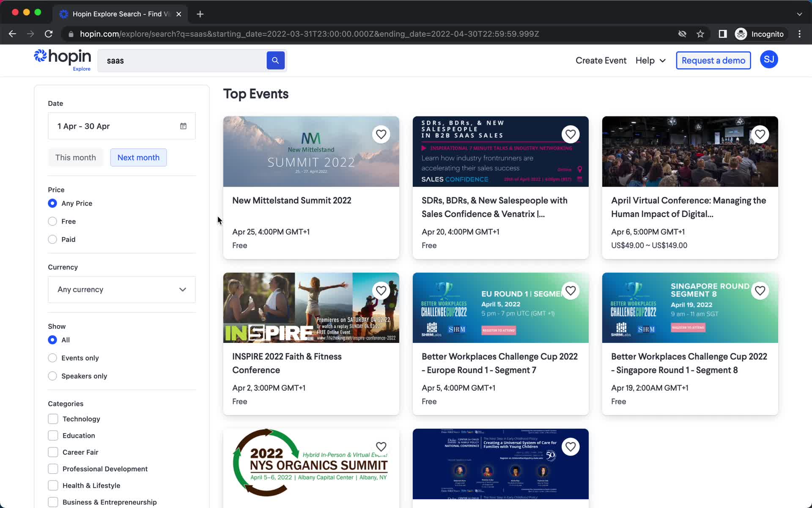Click the Request a demo button
812x508 pixels.
(713, 61)
